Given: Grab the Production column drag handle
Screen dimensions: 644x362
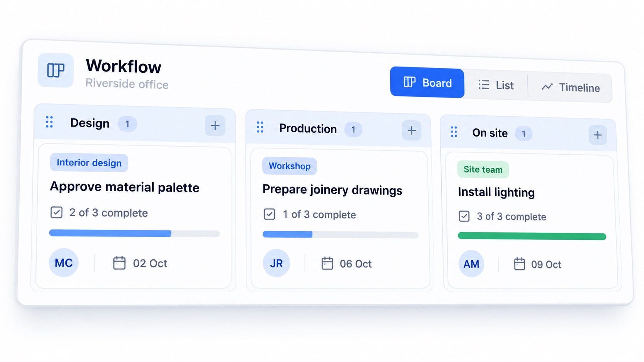Looking at the screenshot, I should pyautogui.click(x=260, y=127).
